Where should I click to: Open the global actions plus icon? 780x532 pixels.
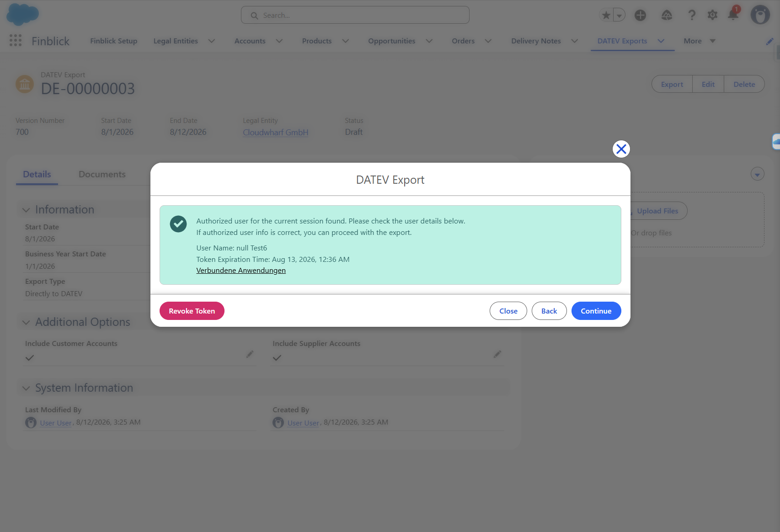(x=641, y=16)
